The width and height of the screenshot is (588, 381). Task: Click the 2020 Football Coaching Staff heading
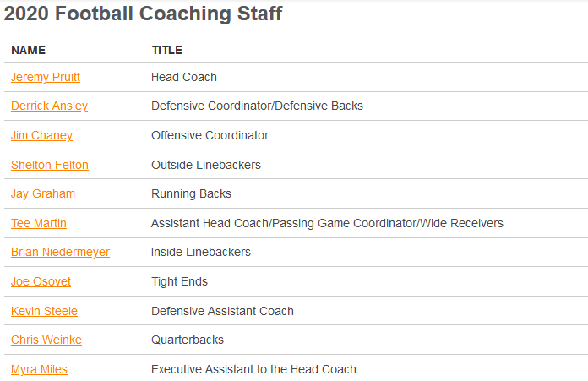(144, 14)
